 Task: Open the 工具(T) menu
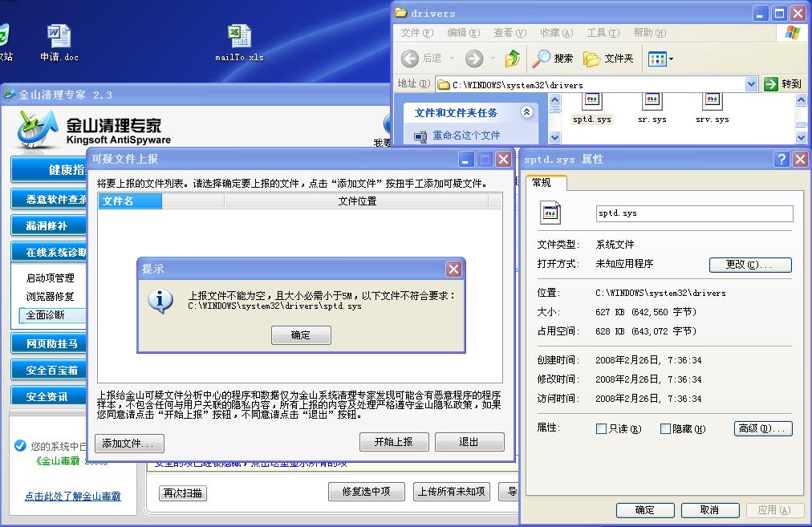coord(603,33)
